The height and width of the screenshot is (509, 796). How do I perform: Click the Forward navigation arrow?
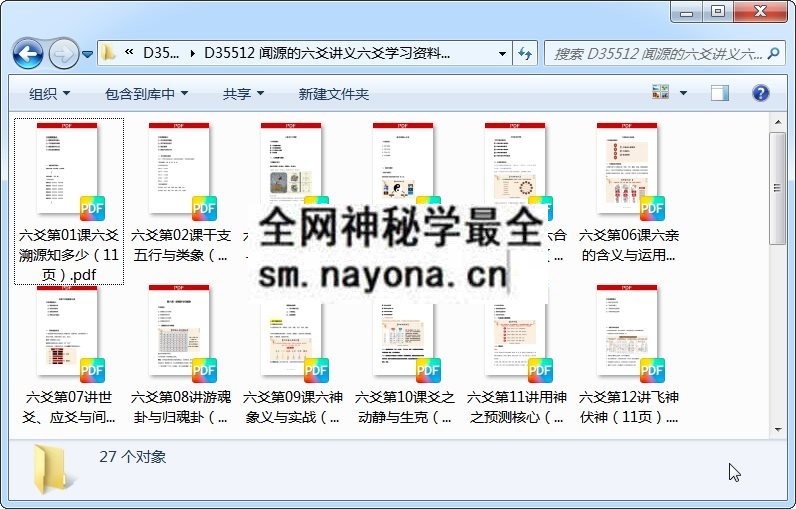[63, 53]
